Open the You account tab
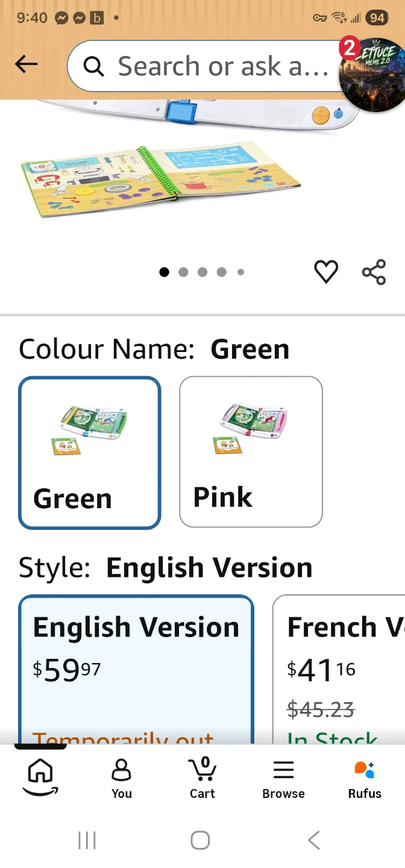Viewport: 405px width, 868px height. tap(121, 779)
